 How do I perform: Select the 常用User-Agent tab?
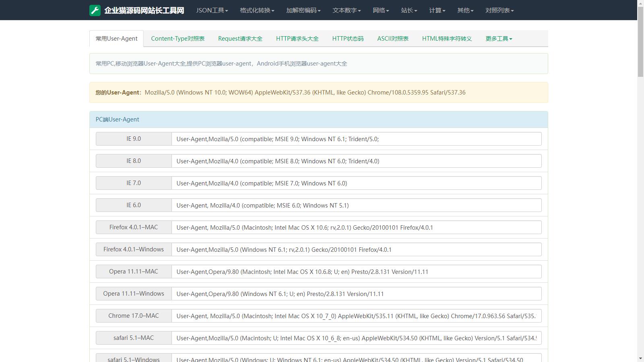click(116, 39)
